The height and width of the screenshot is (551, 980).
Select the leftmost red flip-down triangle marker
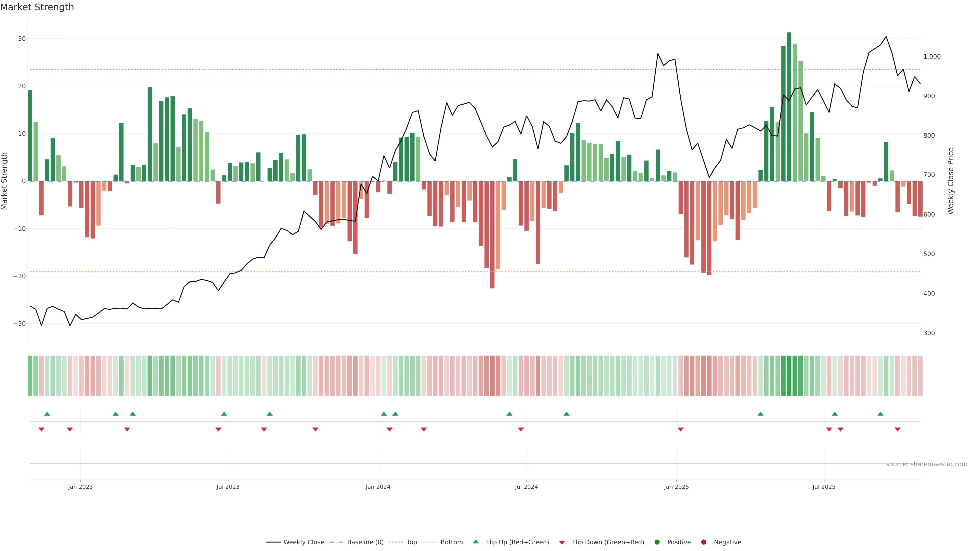[x=41, y=429]
